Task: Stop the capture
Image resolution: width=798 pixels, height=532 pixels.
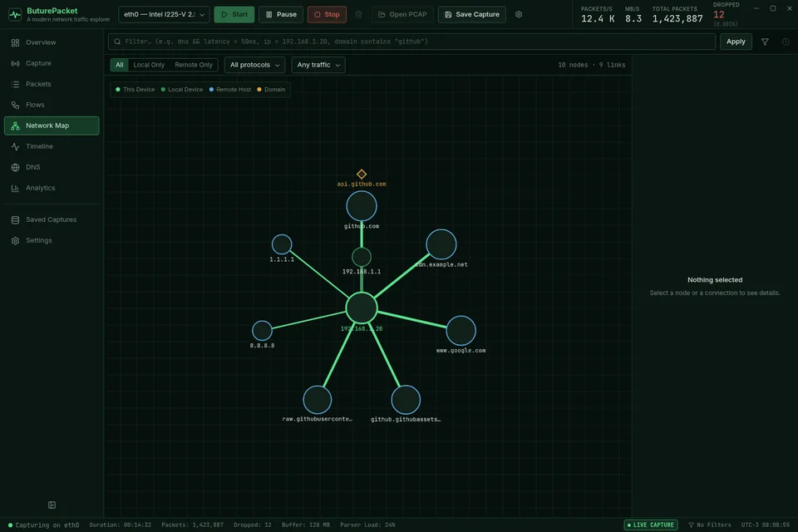Action: pos(327,14)
